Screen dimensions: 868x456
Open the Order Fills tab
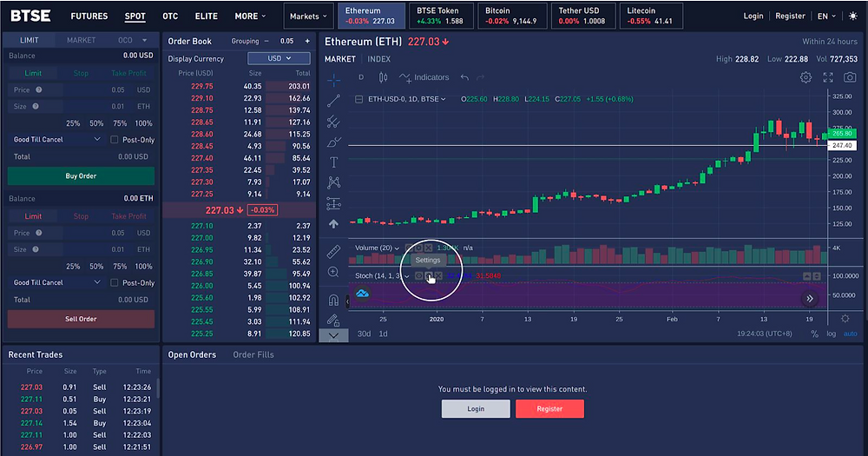click(x=253, y=354)
